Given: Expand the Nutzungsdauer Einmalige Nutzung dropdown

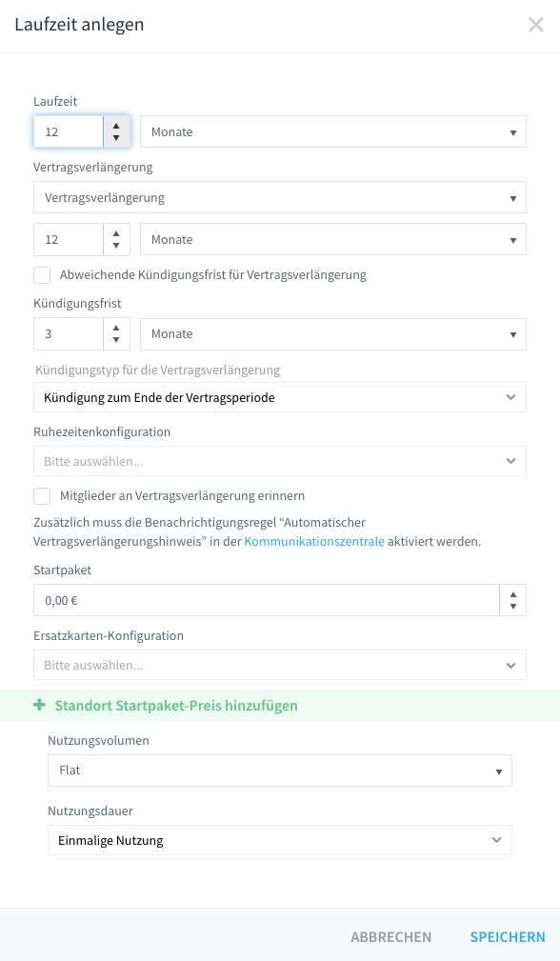Looking at the screenshot, I should [x=280, y=840].
